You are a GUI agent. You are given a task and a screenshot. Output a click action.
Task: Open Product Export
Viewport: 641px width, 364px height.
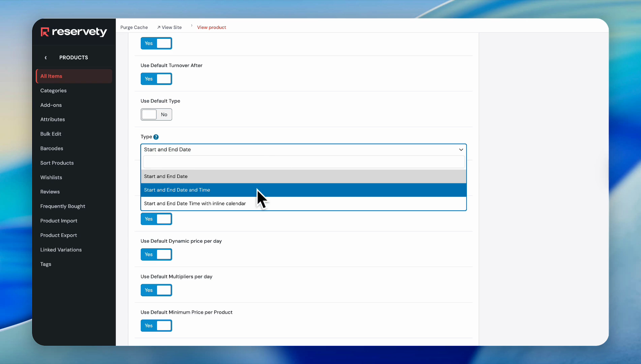point(59,235)
